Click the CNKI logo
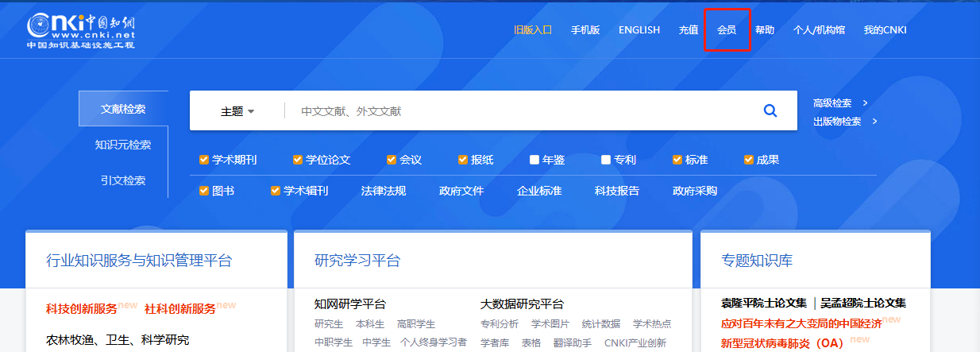The height and width of the screenshot is (352, 980). click(x=81, y=31)
